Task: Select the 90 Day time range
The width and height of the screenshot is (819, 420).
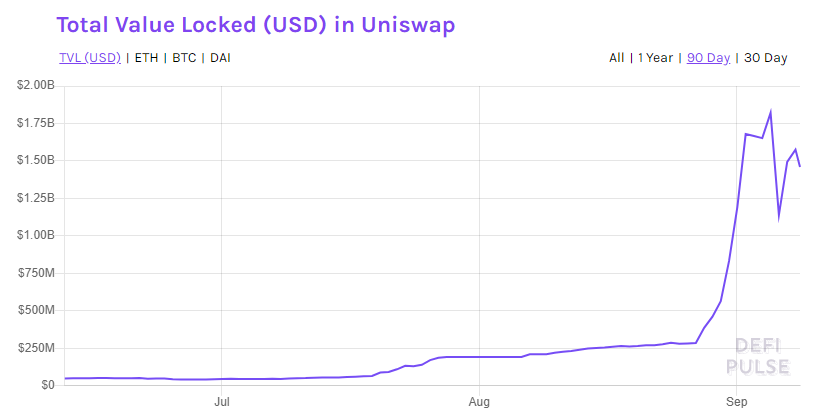Action: (708, 58)
